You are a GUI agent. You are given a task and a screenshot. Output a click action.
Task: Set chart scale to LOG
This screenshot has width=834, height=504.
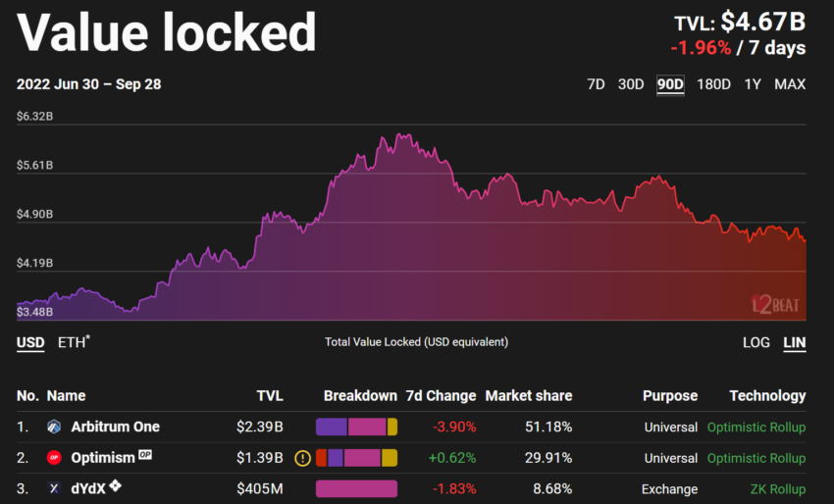pyautogui.click(x=756, y=342)
